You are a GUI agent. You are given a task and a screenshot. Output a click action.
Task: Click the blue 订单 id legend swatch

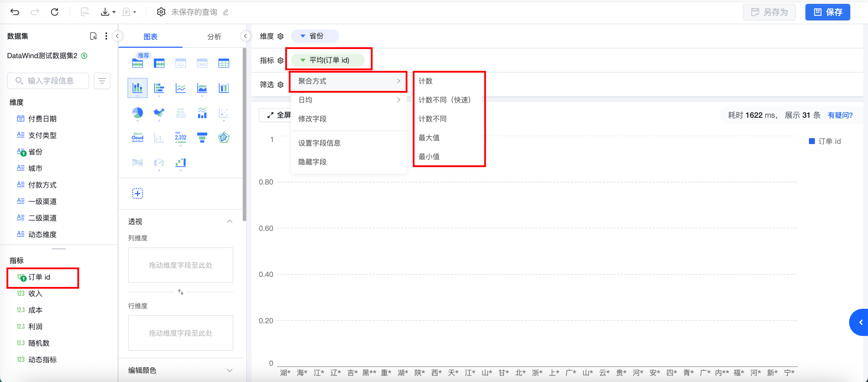coord(812,141)
